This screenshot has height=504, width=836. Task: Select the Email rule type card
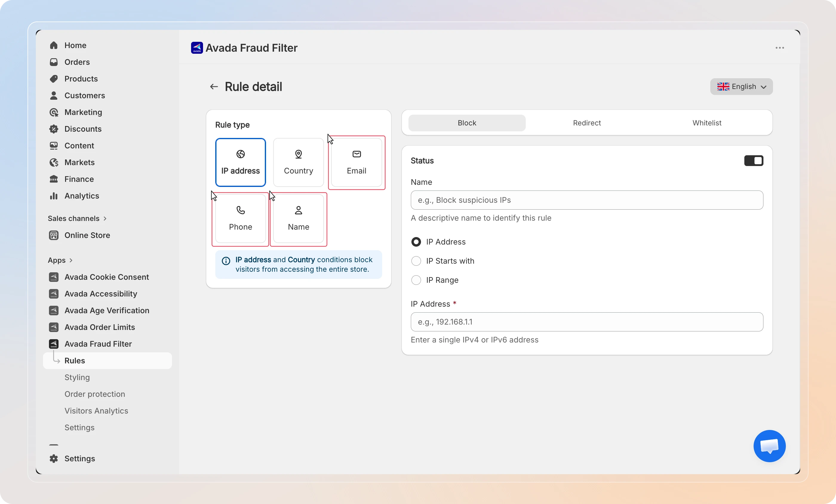tap(356, 162)
